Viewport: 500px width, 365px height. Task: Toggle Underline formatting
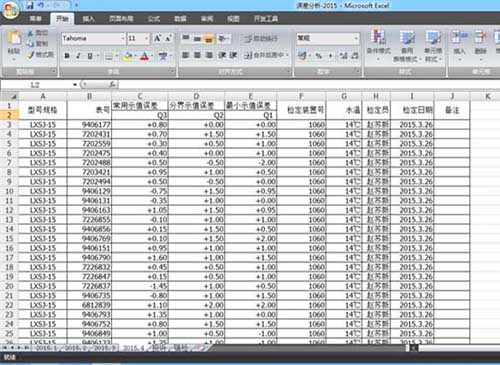point(90,56)
